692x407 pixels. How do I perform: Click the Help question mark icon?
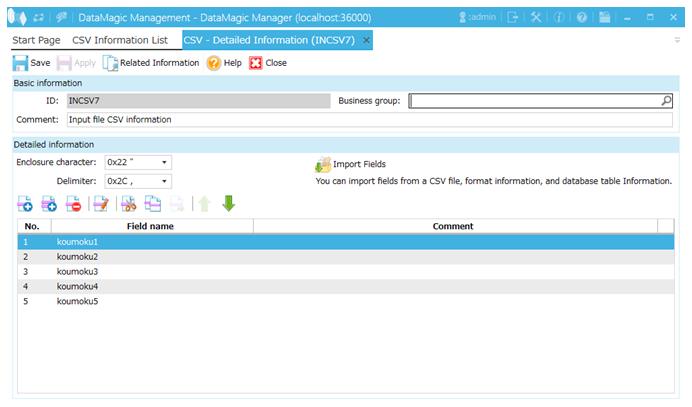pos(214,62)
